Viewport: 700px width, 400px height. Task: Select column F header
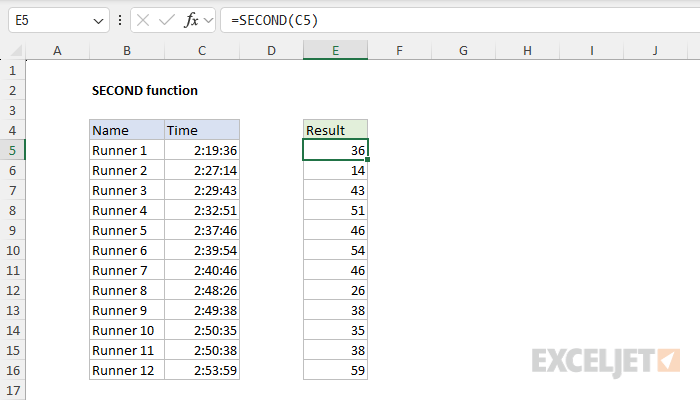pyautogui.click(x=400, y=50)
